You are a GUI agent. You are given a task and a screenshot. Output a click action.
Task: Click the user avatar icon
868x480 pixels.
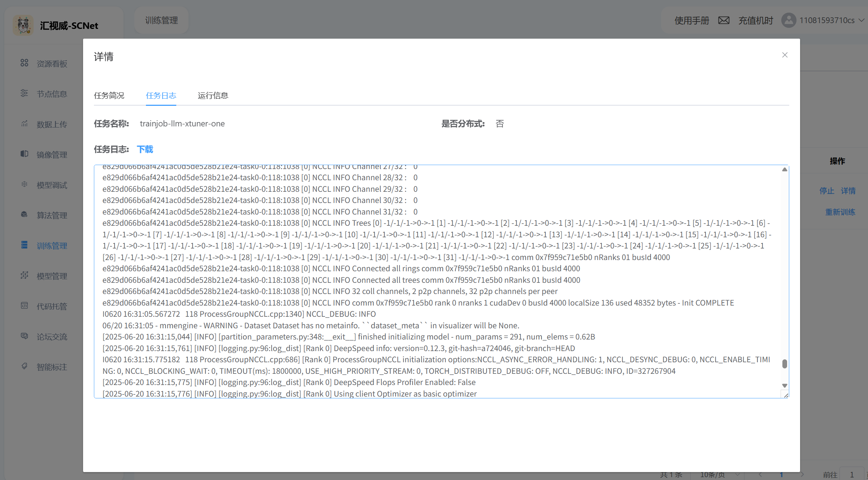(789, 20)
